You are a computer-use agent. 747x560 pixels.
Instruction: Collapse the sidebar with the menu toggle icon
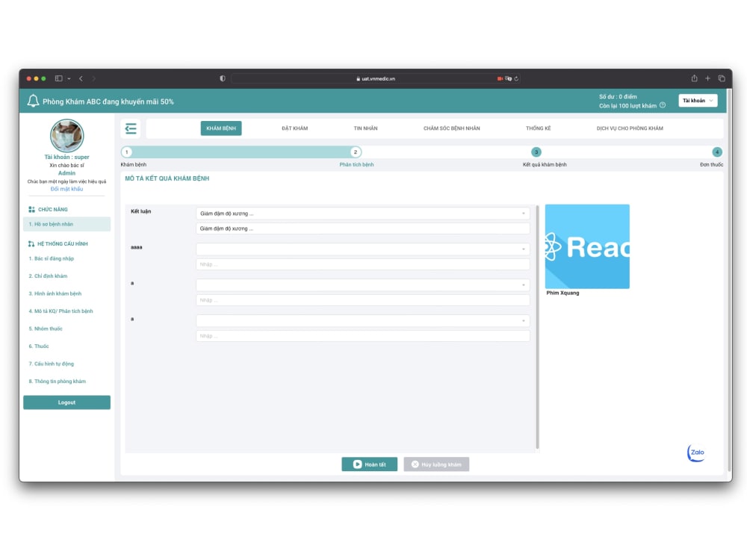131,128
